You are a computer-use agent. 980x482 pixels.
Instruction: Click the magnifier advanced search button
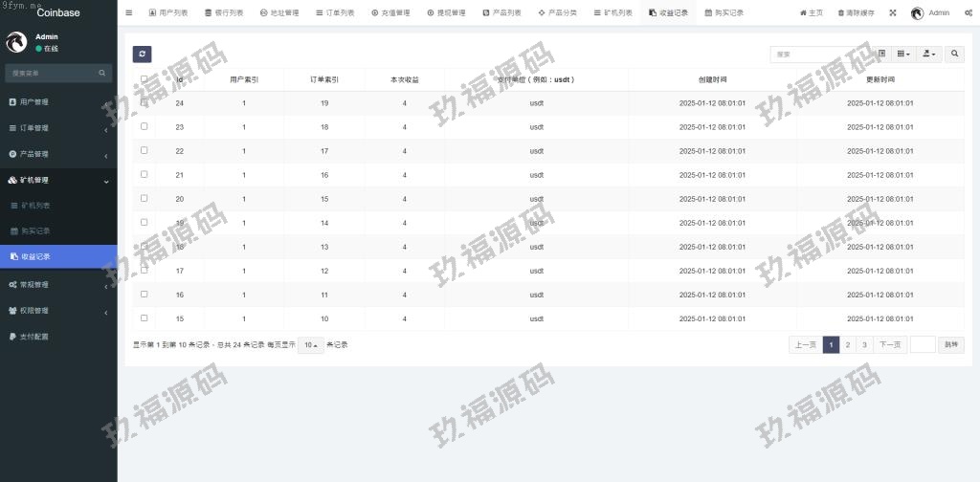[954, 55]
